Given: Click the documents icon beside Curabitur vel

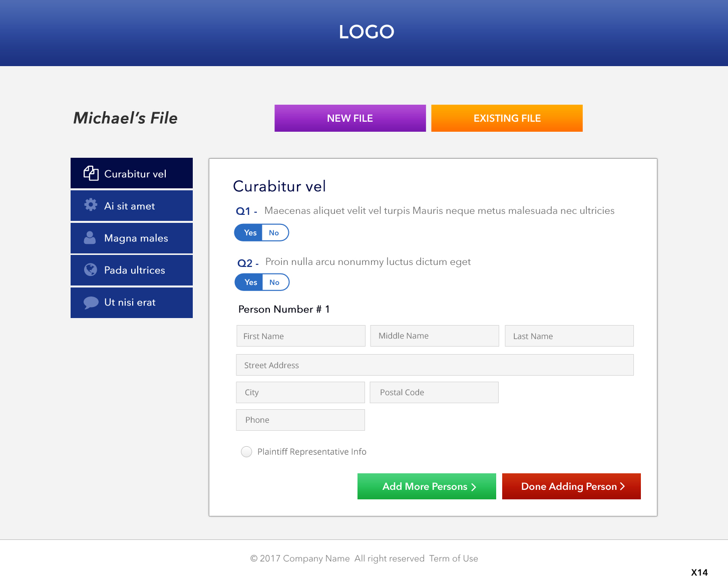Looking at the screenshot, I should click(91, 173).
